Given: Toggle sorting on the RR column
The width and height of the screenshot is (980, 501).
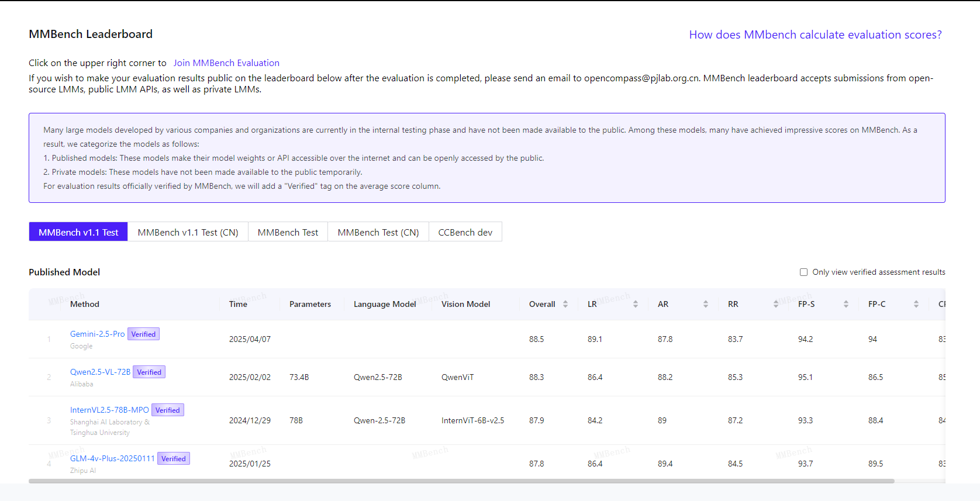Looking at the screenshot, I should tap(775, 304).
